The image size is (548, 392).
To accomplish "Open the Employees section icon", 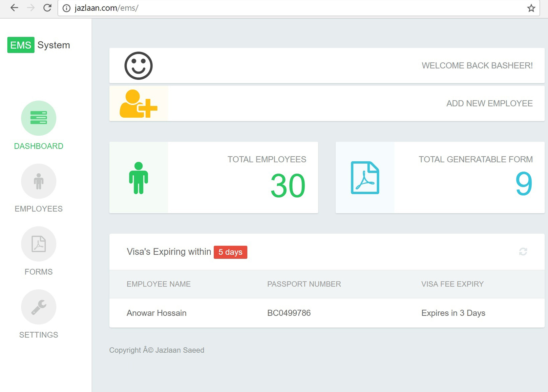I will click(39, 181).
